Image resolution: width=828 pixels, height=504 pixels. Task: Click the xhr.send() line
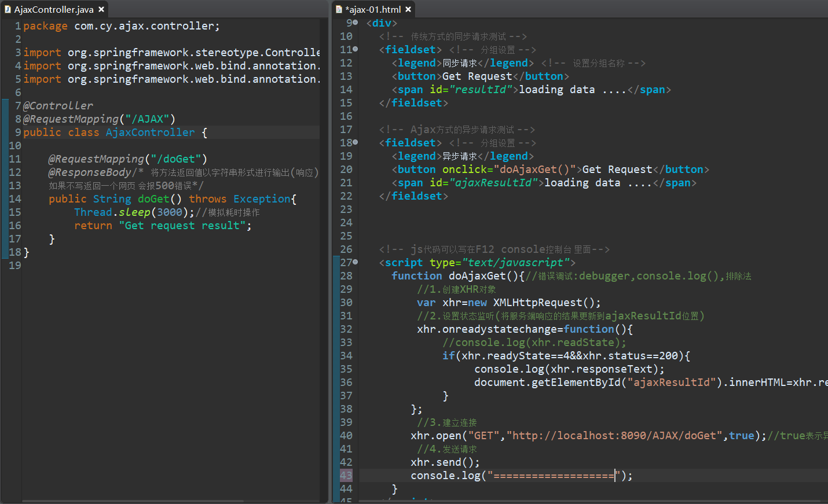(445, 462)
